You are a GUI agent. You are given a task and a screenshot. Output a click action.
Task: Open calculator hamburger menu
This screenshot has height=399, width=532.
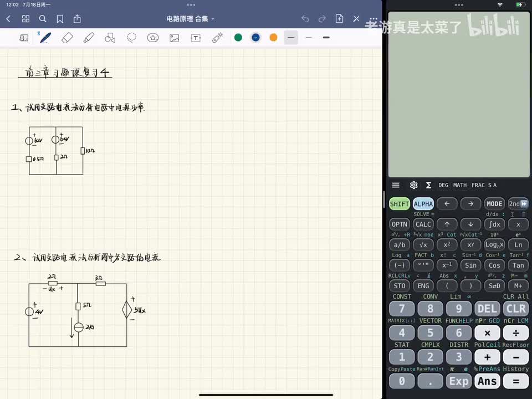point(396,185)
